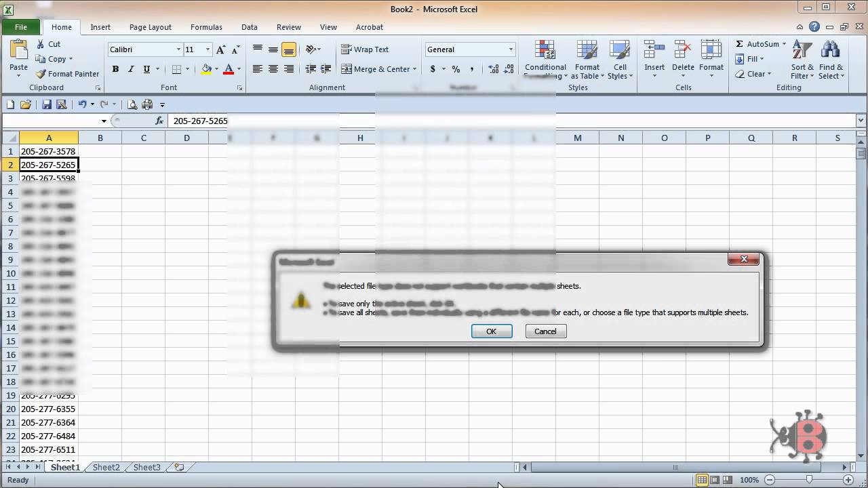
Task: Open the Fill Color bucket swatch
Action: point(206,69)
